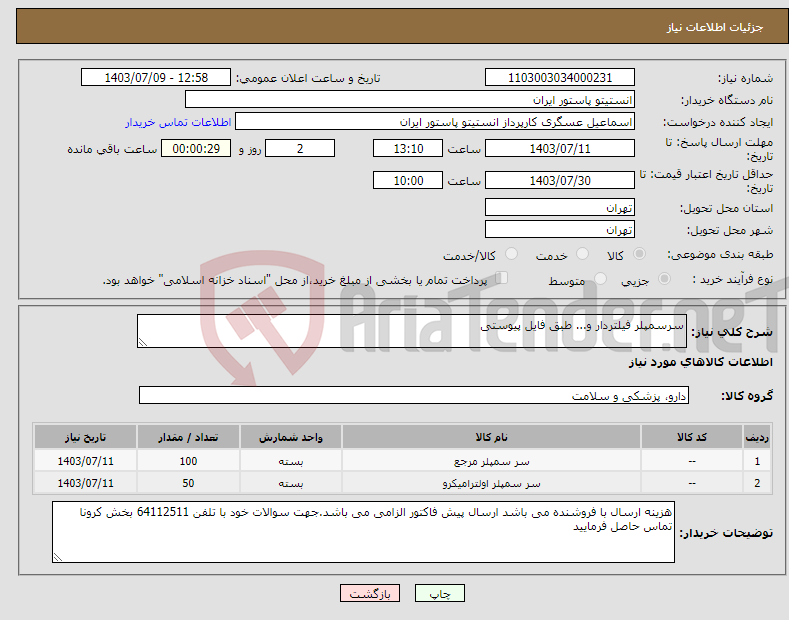The width and height of the screenshot is (789, 620).
Task: Click the response time field 13:10
Action: point(408,148)
